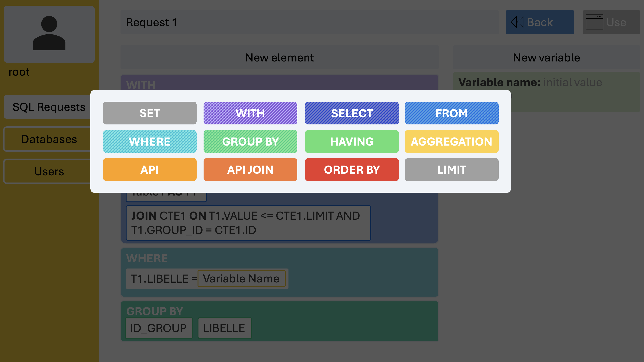Select the LIMIT element button

[452, 169]
